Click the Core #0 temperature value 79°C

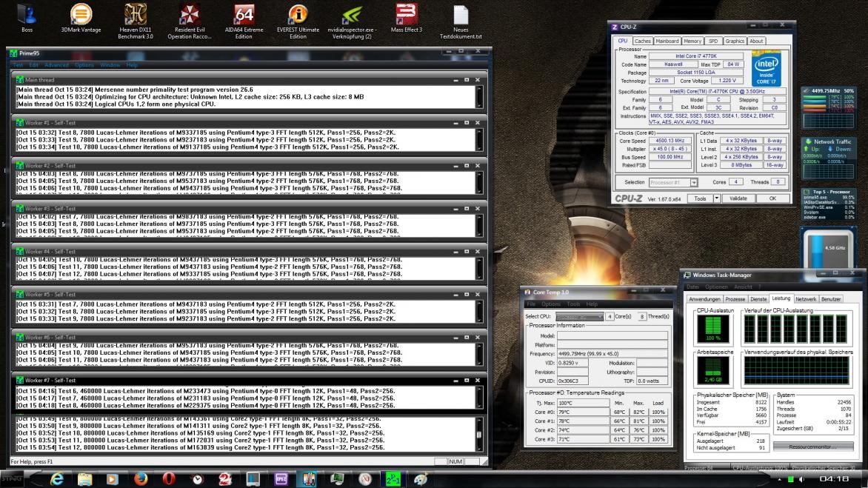[583, 412]
